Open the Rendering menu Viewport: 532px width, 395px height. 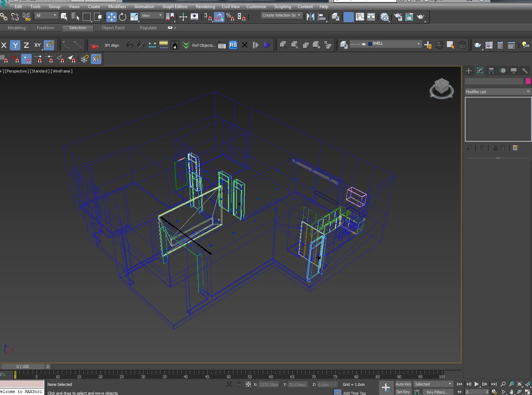pos(205,6)
